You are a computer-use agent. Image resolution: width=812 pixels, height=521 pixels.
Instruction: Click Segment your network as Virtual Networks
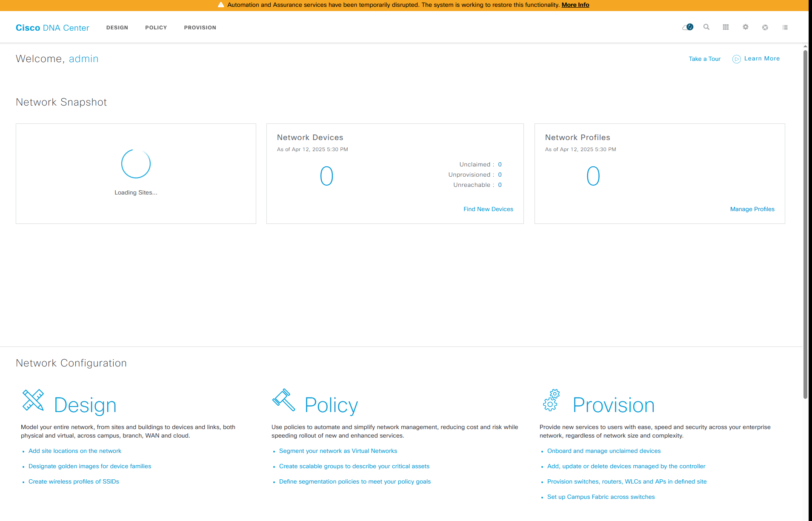point(338,451)
